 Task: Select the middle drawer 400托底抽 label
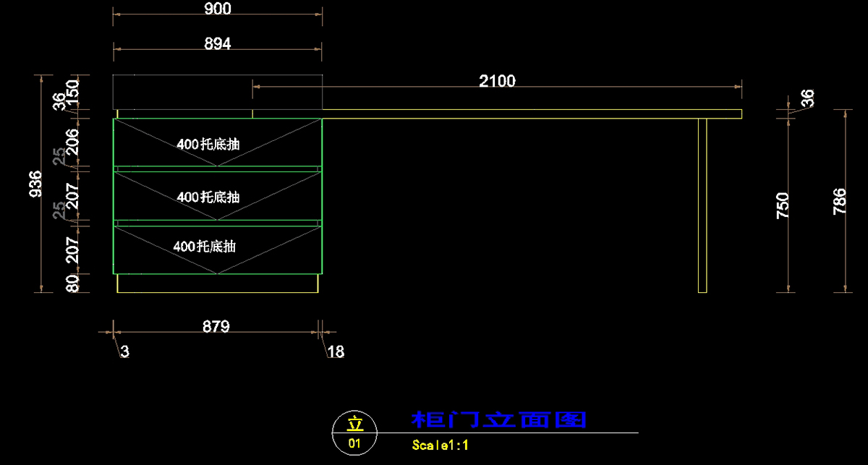(x=208, y=197)
